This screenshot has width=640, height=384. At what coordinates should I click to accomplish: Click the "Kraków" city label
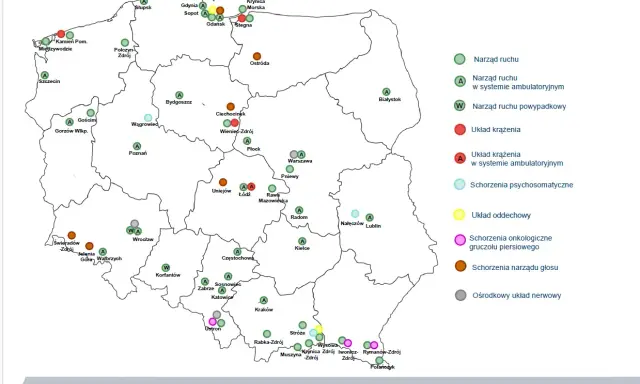[x=264, y=309]
